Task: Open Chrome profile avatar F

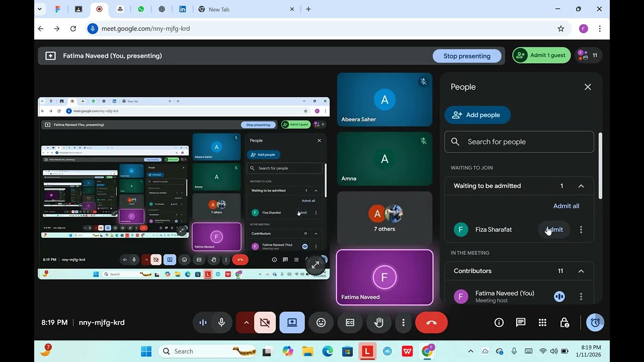Action: pyautogui.click(x=584, y=29)
